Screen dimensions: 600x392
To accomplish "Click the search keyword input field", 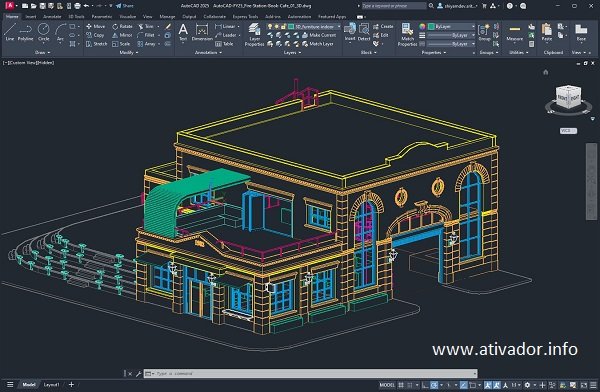I will coord(393,6).
